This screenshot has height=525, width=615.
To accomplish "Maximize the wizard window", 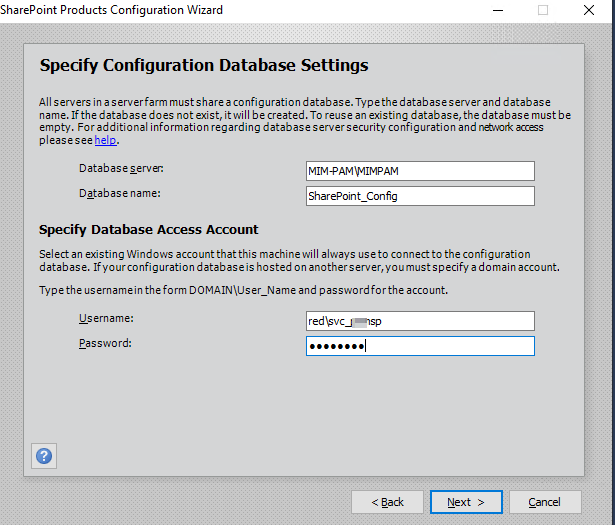I will pos(543,10).
